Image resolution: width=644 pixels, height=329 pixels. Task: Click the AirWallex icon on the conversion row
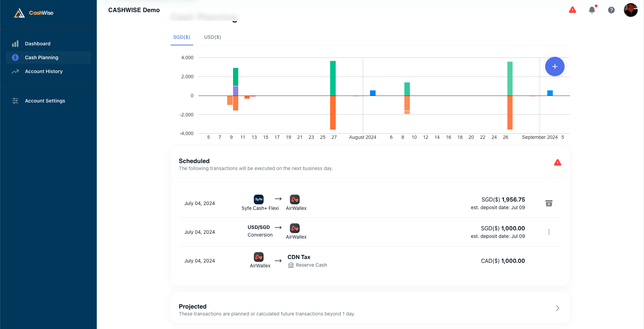pos(295,229)
